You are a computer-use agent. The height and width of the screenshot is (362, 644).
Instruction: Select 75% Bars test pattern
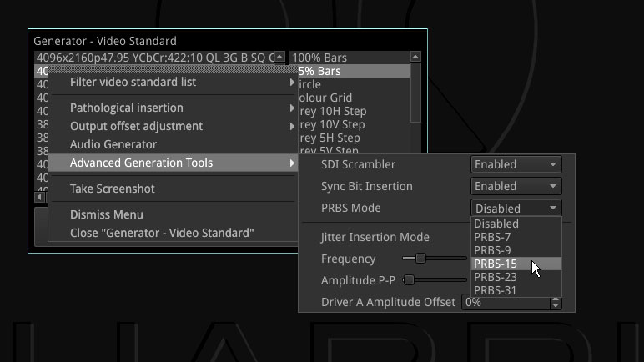353,71
